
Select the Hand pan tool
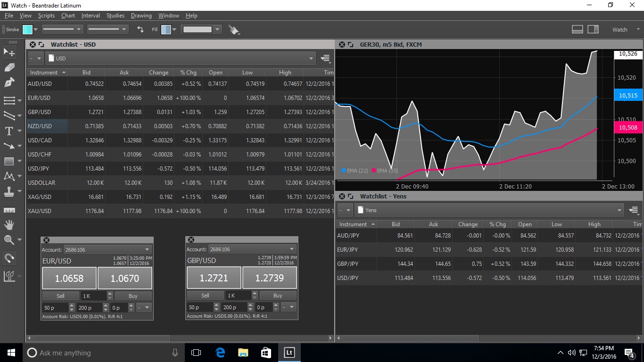click(x=9, y=225)
